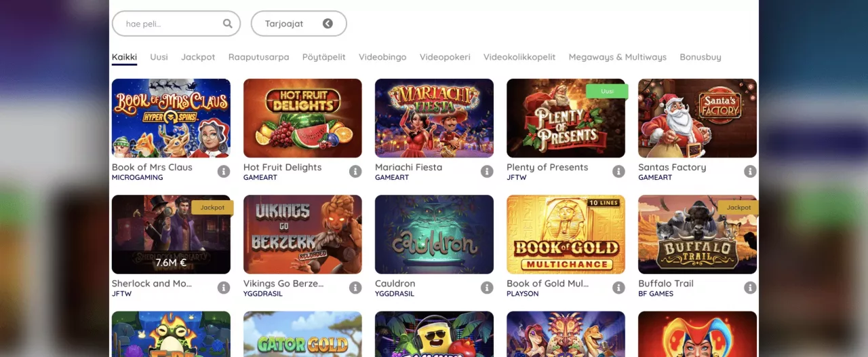Click YGGDRASIL label under Cauldron
Screen dimensions: 868x357
tap(395, 294)
